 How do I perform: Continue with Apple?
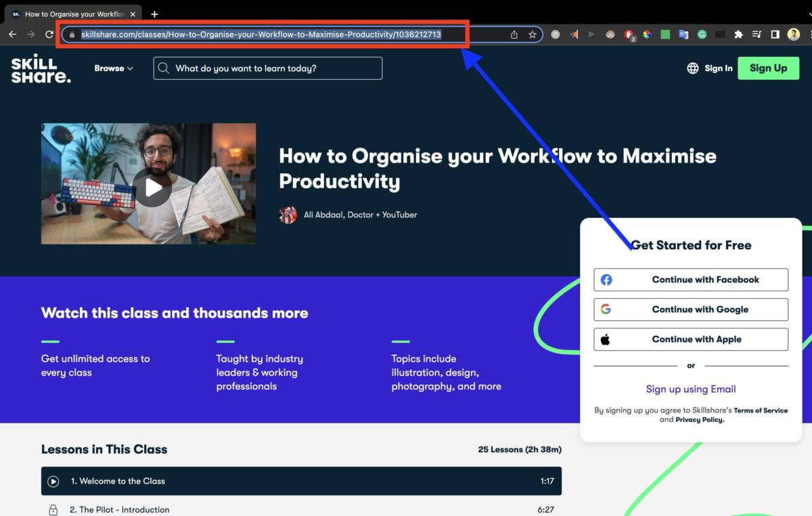(691, 339)
